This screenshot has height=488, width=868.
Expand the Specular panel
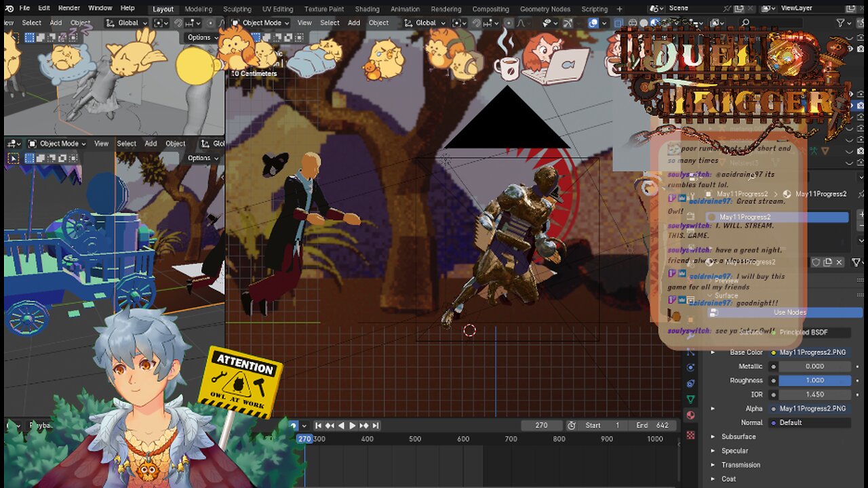point(734,451)
